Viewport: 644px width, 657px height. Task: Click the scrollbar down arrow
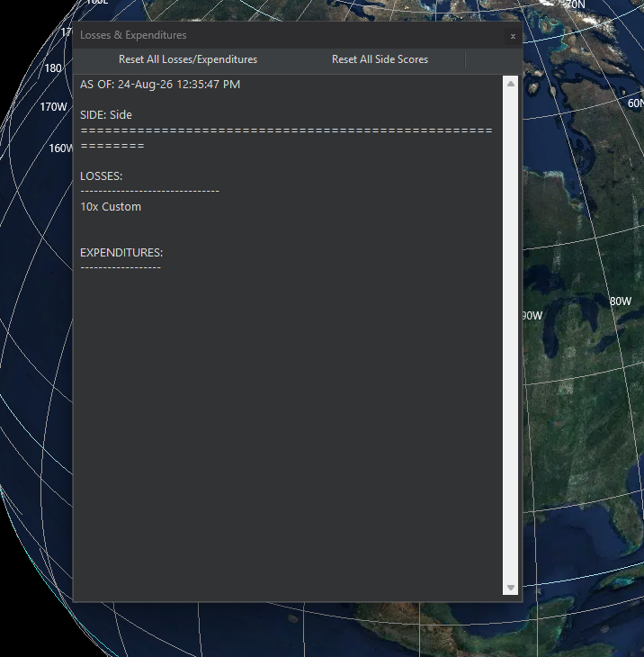click(510, 588)
